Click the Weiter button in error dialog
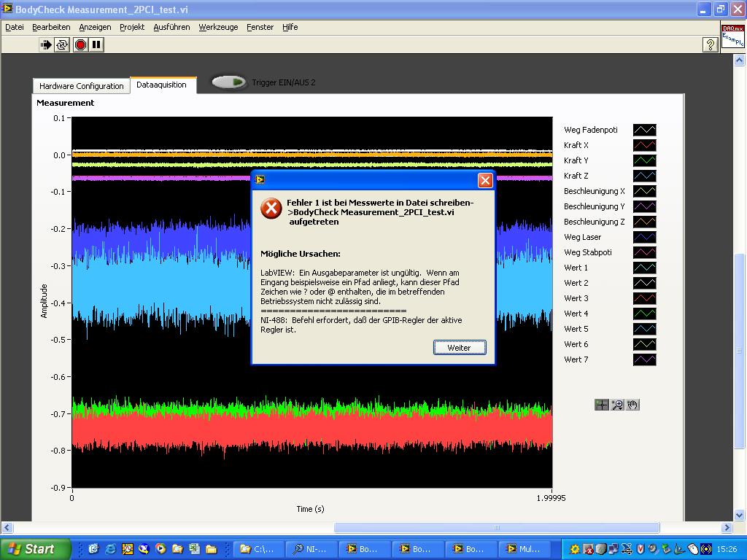747x560 pixels. pos(459,348)
